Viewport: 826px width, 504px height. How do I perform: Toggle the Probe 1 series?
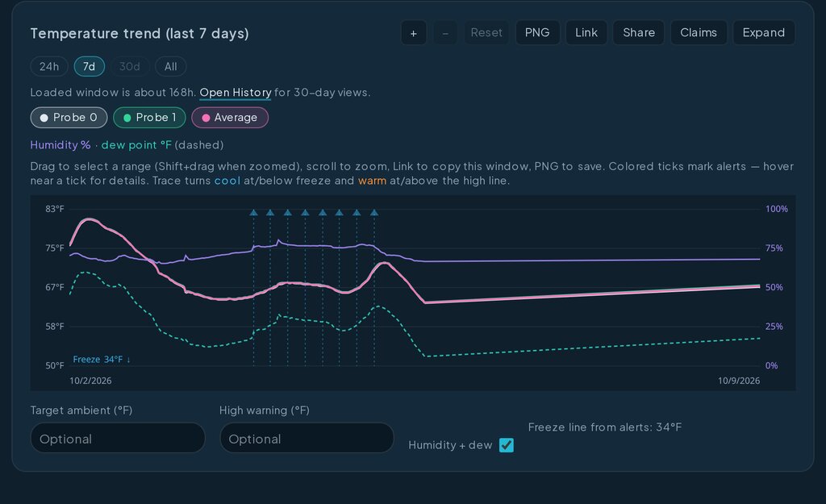click(x=149, y=118)
